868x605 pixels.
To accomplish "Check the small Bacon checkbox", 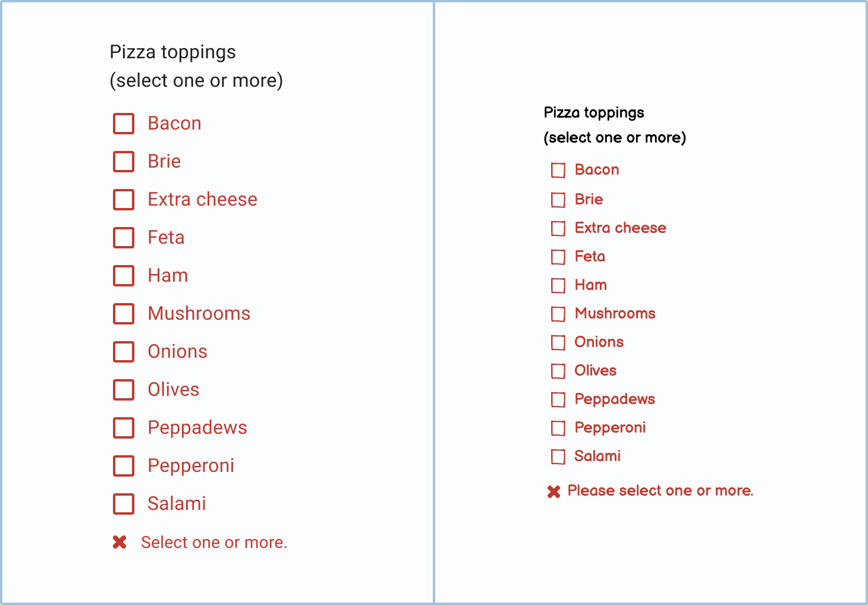I will click(x=558, y=171).
